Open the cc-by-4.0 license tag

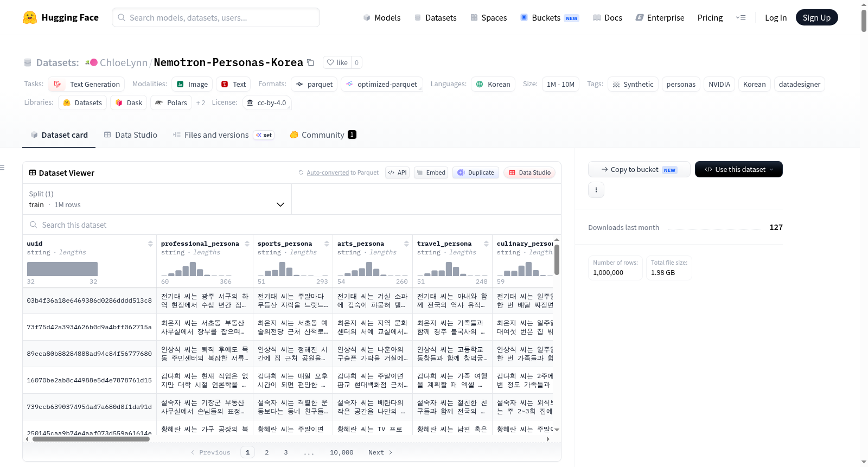(266, 103)
